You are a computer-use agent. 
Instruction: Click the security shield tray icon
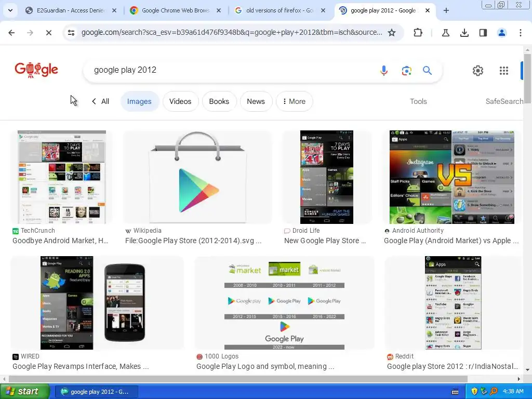click(x=475, y=392)
